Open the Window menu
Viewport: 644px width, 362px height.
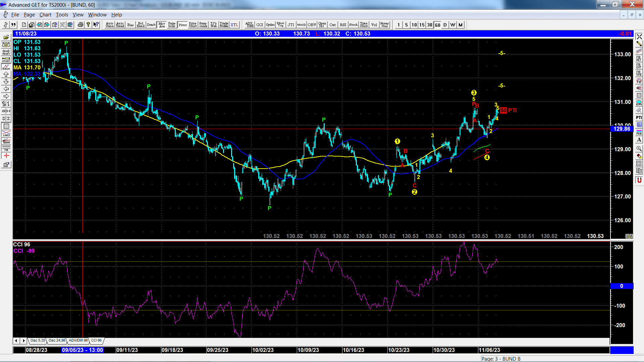(97, 15)
